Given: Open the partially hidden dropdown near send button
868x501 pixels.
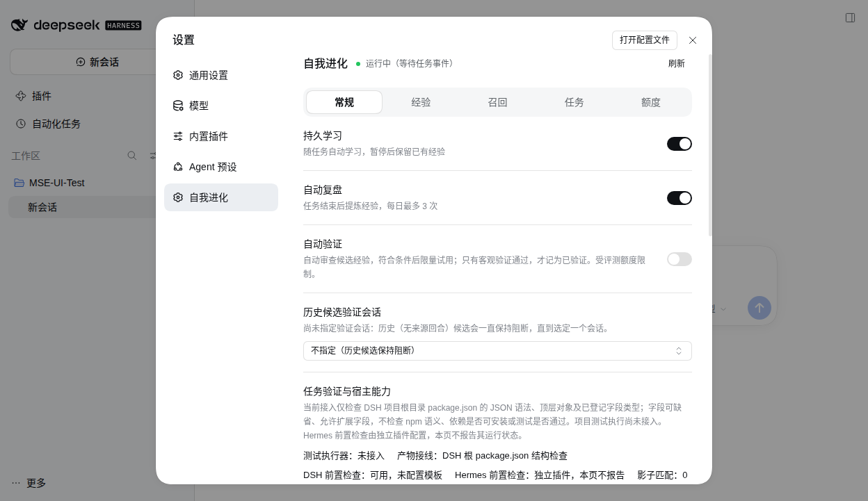Looking at the screenshot, I should 719,309.
